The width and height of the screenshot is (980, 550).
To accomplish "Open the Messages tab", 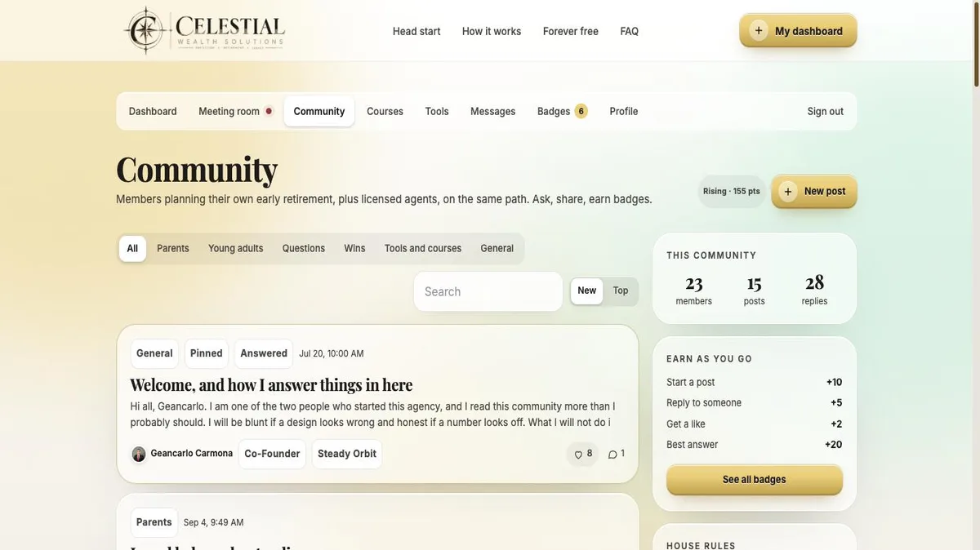I will (493, 111).
